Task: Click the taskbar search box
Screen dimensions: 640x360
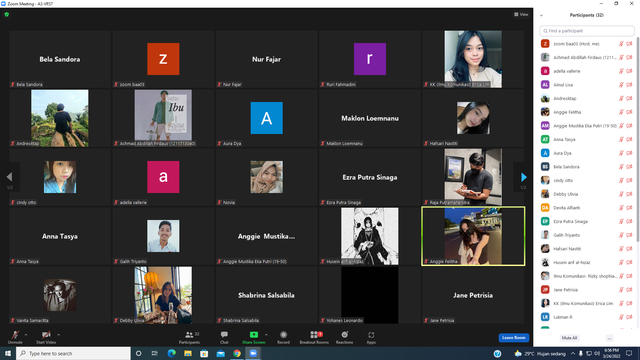Action: pyautogui.click(x=73, y=353)
